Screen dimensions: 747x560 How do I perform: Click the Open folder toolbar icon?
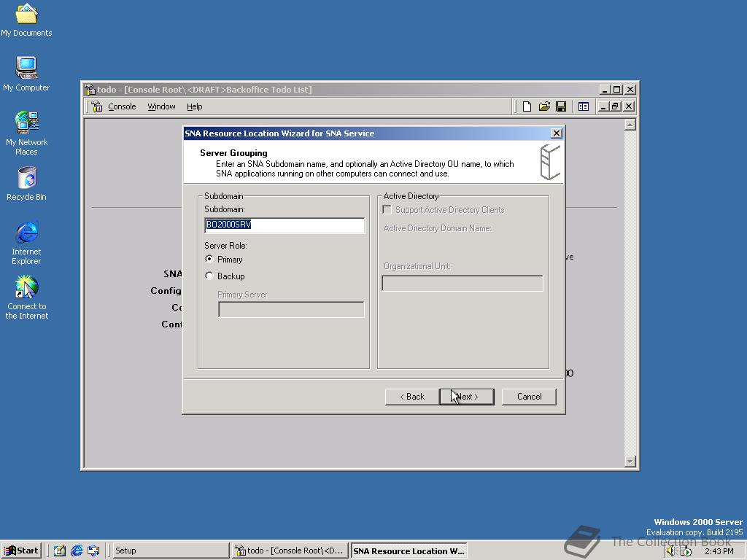point(544,106)
